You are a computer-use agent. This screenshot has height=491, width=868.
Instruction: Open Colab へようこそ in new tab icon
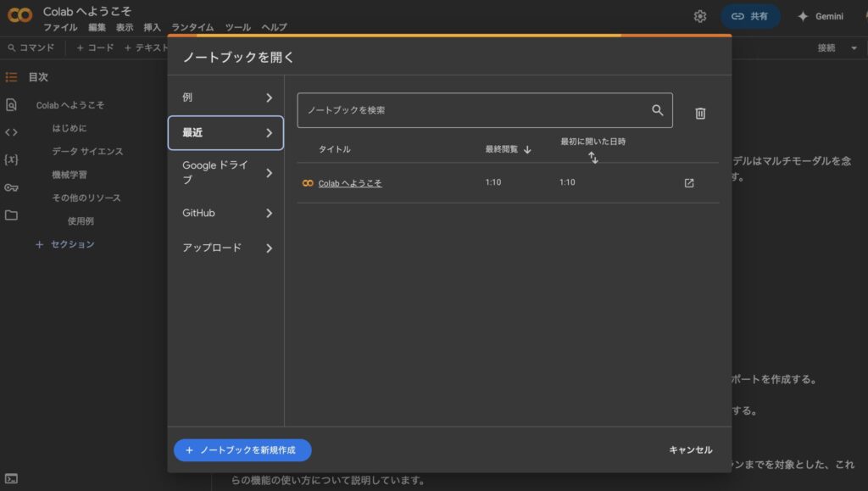689,183
